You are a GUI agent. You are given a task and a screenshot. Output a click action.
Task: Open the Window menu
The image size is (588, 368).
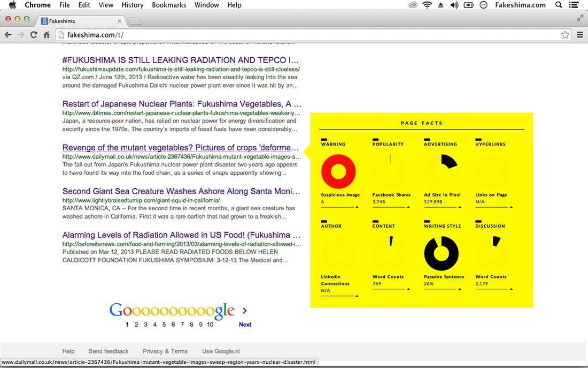(x=207, y=5)
